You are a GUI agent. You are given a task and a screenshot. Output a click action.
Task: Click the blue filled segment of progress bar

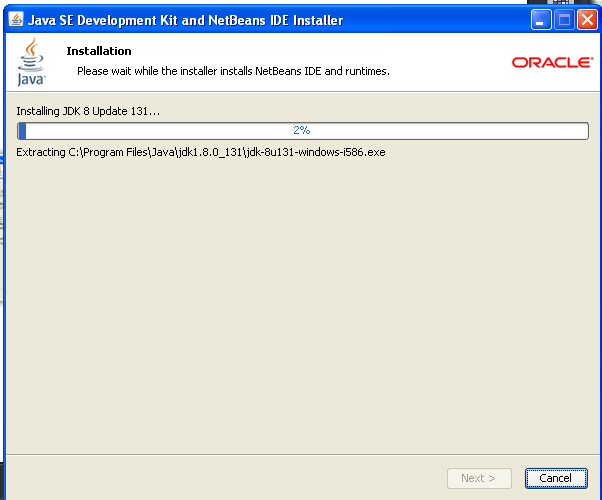23,131
